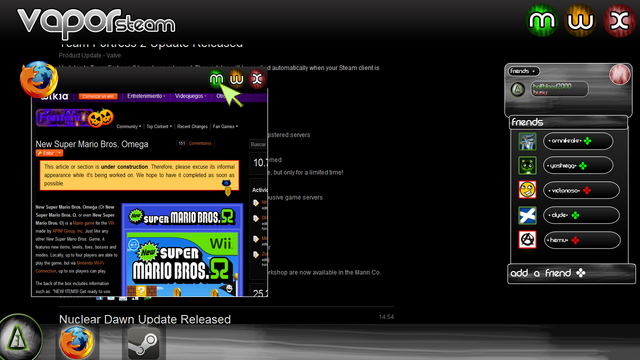The image size is (640, 360).
Task: Select the yoshiegg friend entry
Action: click(x=578, y=166)
